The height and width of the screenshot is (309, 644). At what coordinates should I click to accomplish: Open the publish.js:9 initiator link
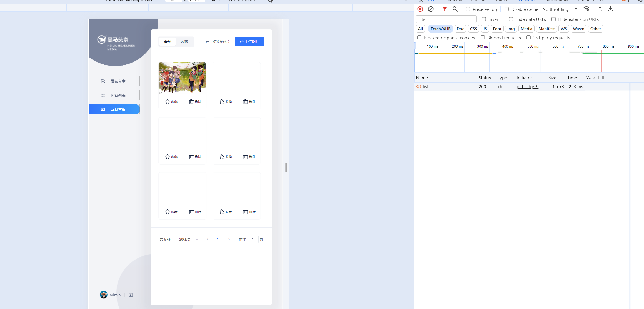click(x=527, y=86)
